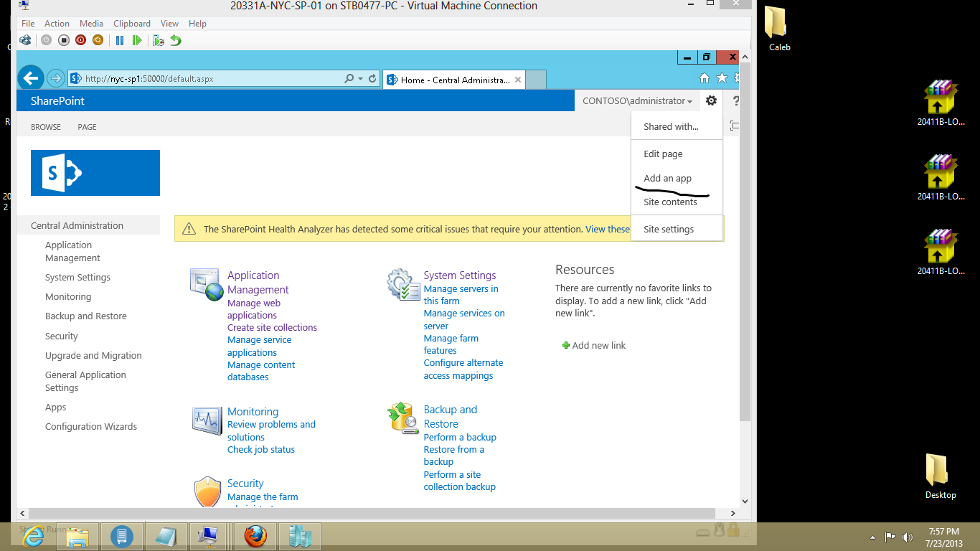This screenshot has height=551, width=980.
Task: Click Add new link under Resources
Action: point(599,345)
